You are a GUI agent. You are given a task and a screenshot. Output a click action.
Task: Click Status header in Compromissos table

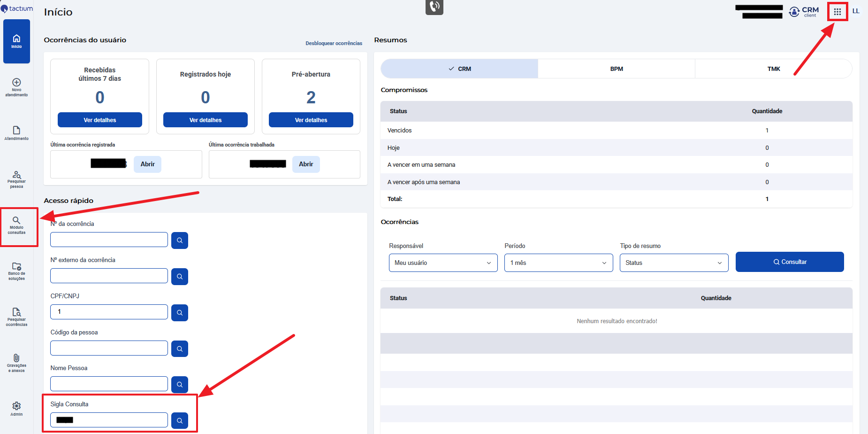pos(398,111)
